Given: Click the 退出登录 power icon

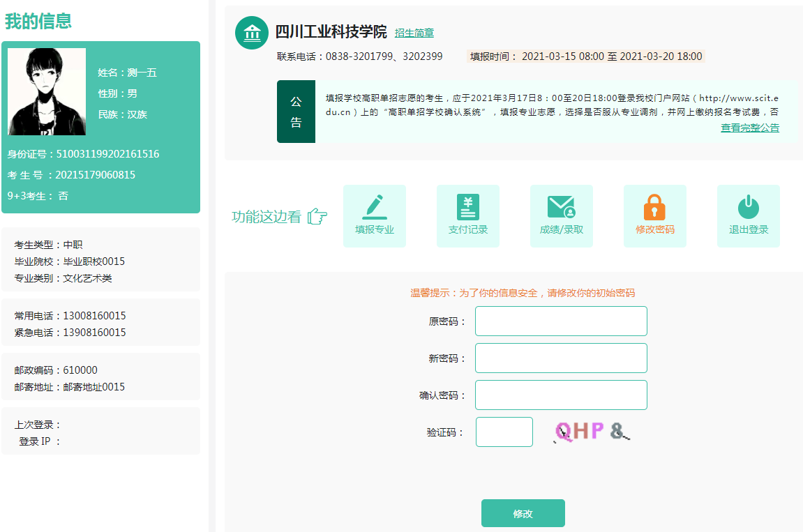Looking at the screenshot, I should pyautogui.click(x=748, y=207).
